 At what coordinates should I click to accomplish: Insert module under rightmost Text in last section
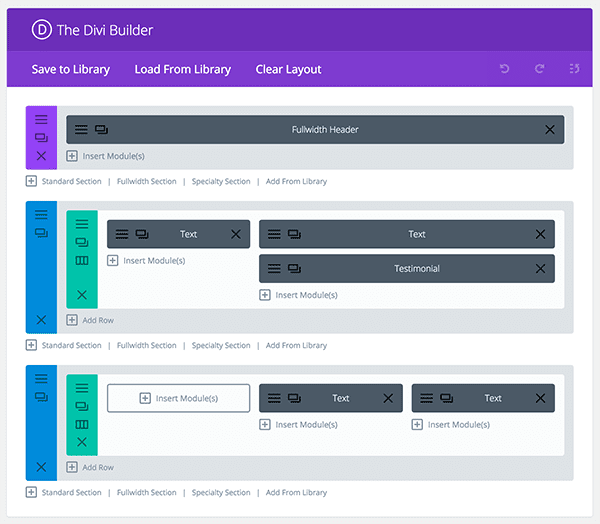[451, 424]
